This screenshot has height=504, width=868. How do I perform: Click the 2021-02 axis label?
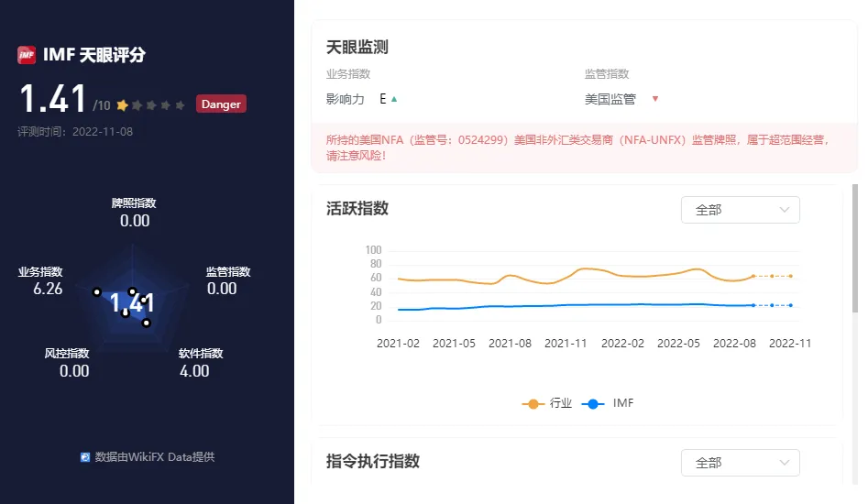[x=398, y=344]
